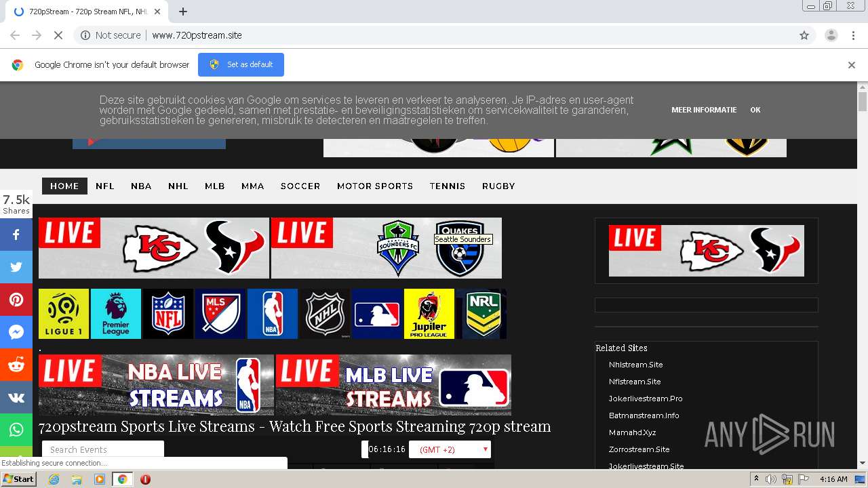Image resolution: width=868 pixels, height=488 pixels.
Task: Stop loading the page
Action: (x=58, y=35)
